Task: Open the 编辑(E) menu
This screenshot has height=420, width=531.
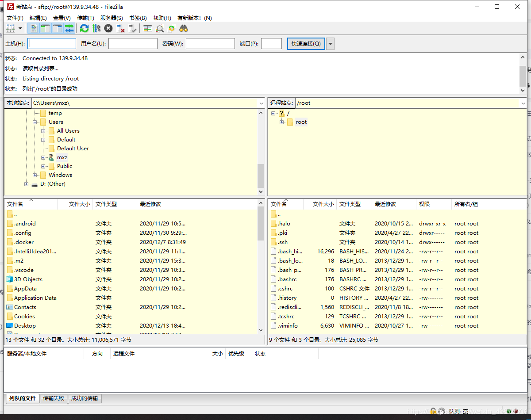Action: [38, 18]
